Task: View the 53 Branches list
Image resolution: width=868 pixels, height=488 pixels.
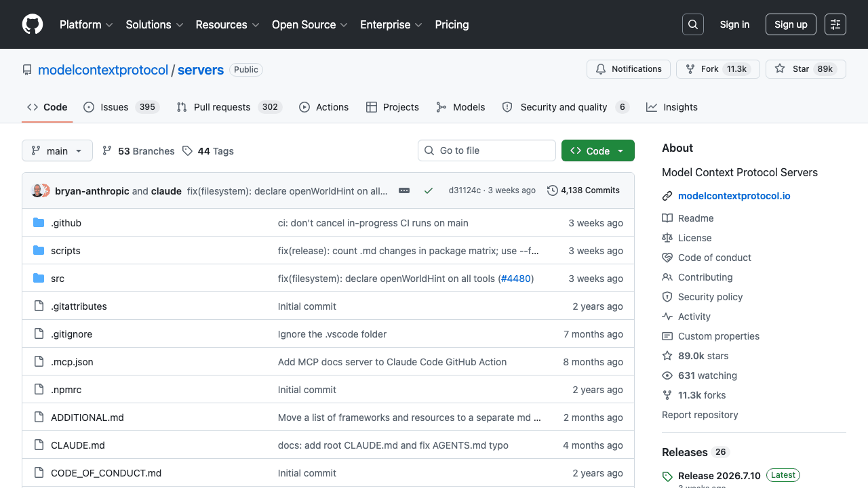Action: coord(138,151)
